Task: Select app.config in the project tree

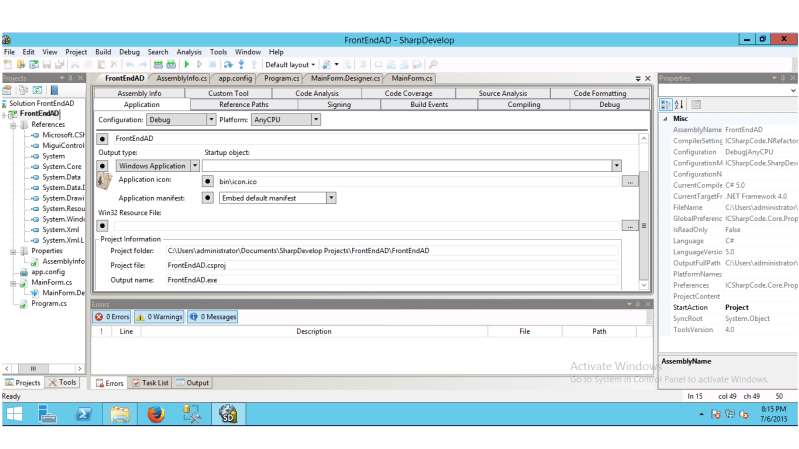Action: (48, 272)
